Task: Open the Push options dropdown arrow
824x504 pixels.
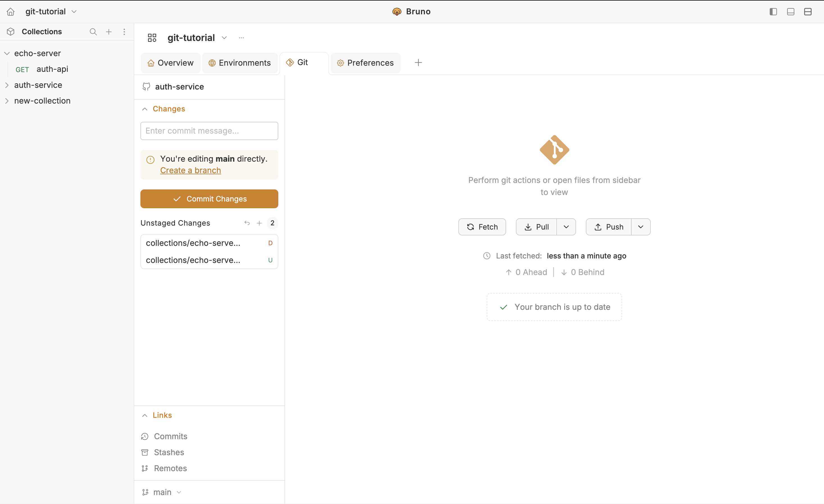Action: pyautogui.click(x=641, y=227)
